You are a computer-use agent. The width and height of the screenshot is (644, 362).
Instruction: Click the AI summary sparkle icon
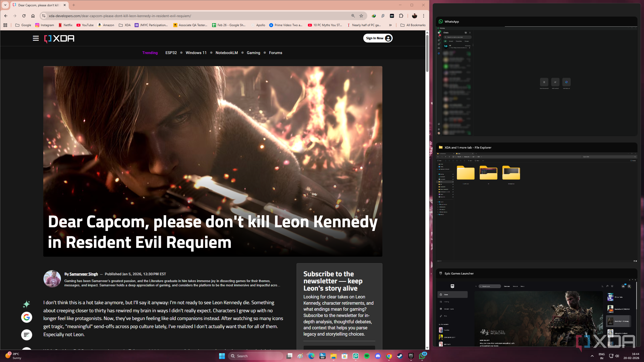tap(26, 304)
